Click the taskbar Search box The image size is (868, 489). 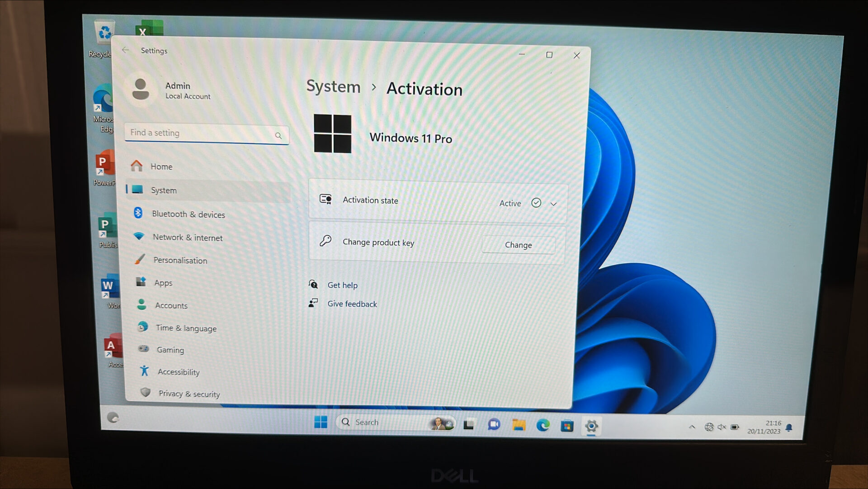[396, 423]
